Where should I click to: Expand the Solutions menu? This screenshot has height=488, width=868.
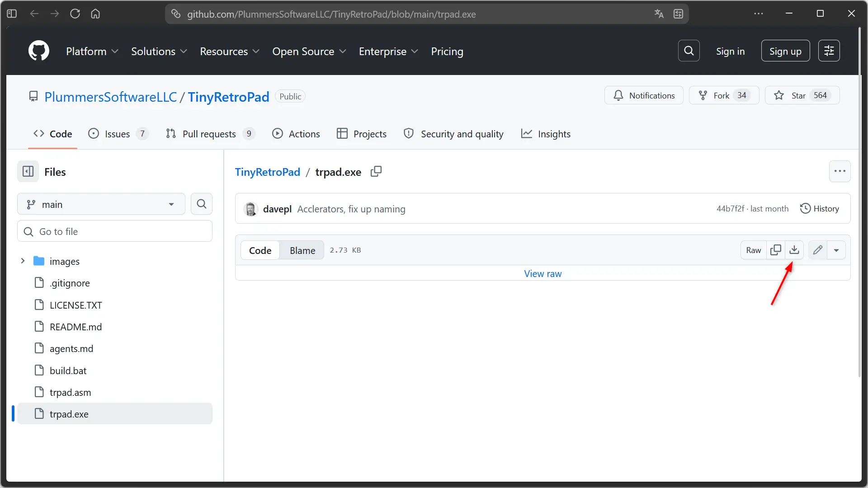click(x=159, y=52)
